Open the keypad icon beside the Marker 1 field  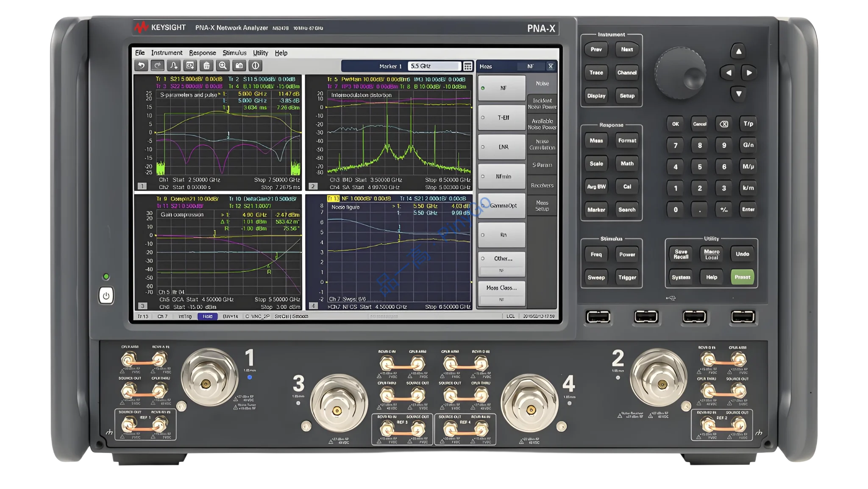pos(467,66)
